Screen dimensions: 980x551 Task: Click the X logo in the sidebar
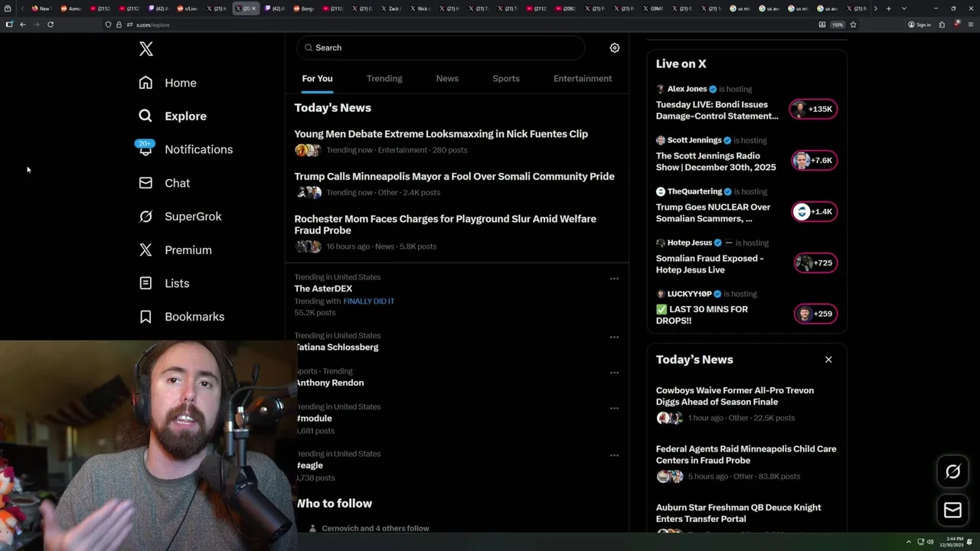click(146, 50)
